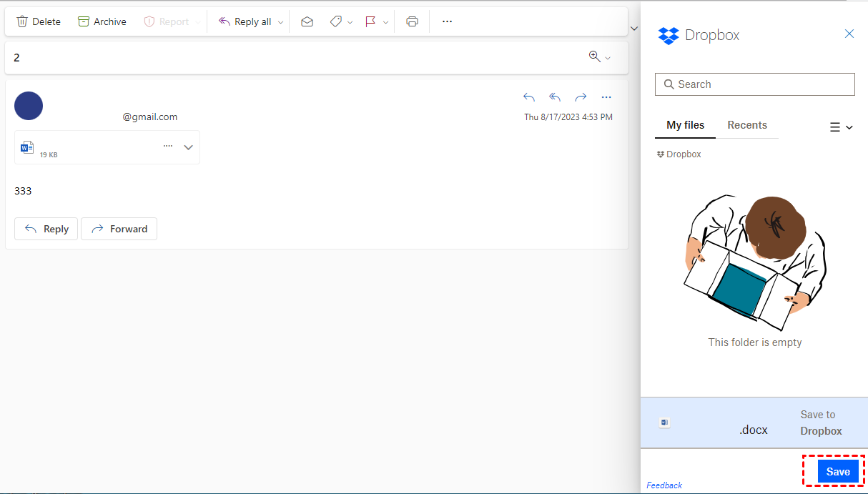Switch to the Recents tab
This screenshot has height=494, width=868.
coord(747,125)
